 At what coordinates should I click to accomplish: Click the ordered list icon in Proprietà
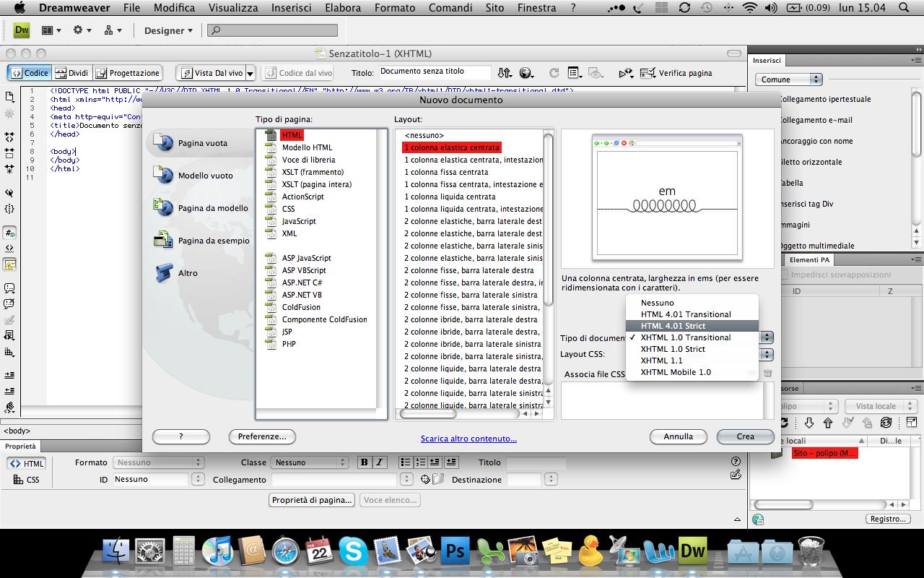click(x=421, y=462)
